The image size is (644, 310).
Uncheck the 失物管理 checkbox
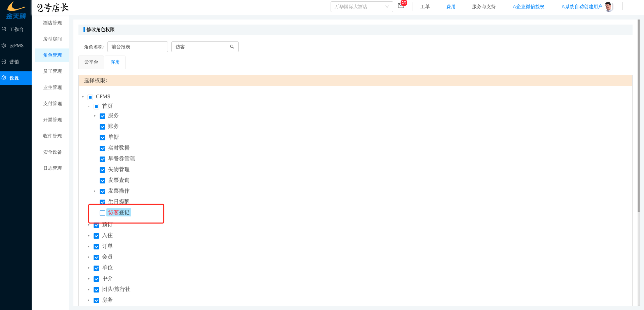click(102, 170)
